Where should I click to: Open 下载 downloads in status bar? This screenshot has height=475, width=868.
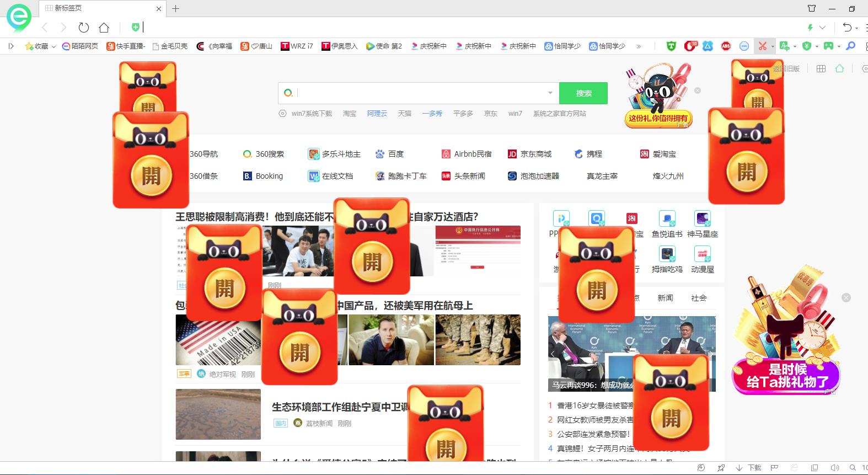pyautogui.click(x=748, y=468)
